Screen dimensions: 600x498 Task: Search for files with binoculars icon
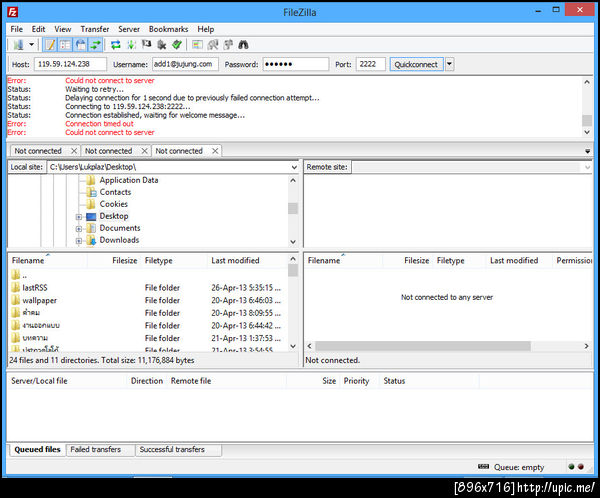[x=243, y=45]
